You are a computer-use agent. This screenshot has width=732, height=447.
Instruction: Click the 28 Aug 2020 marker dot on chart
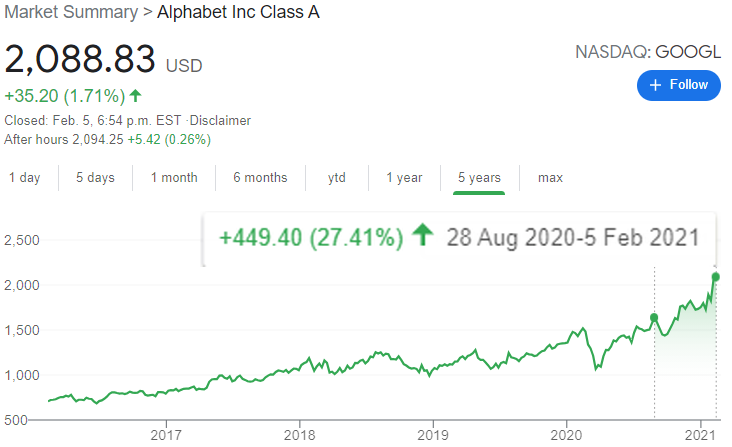pyautogui.click(x=654, y=318)
